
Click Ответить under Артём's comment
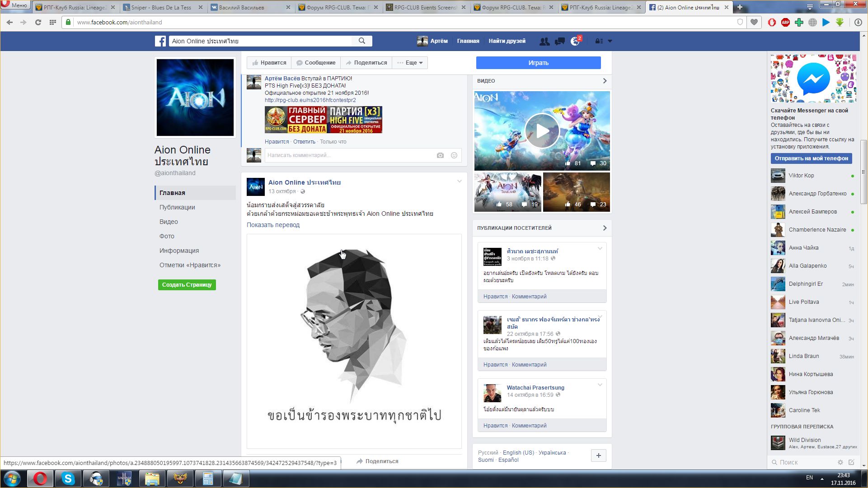[304, 142]
